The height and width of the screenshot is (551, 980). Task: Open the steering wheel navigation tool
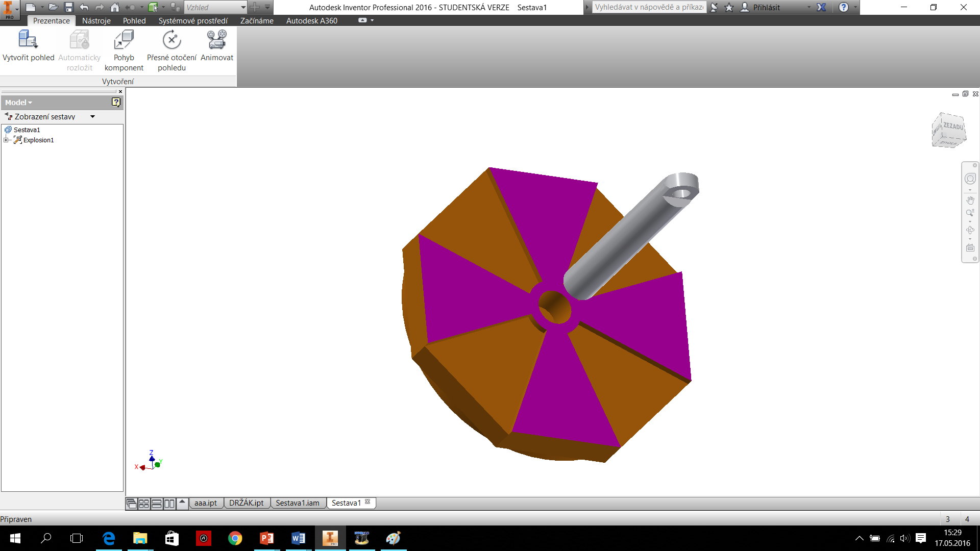(970, 179)
